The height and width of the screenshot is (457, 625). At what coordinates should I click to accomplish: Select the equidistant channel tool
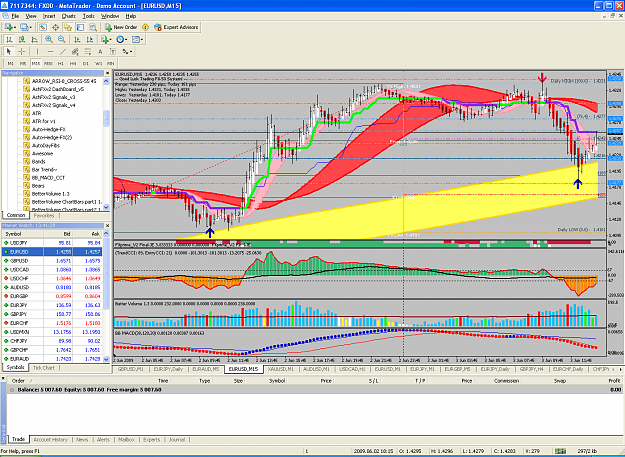click(x=75, y=51)
